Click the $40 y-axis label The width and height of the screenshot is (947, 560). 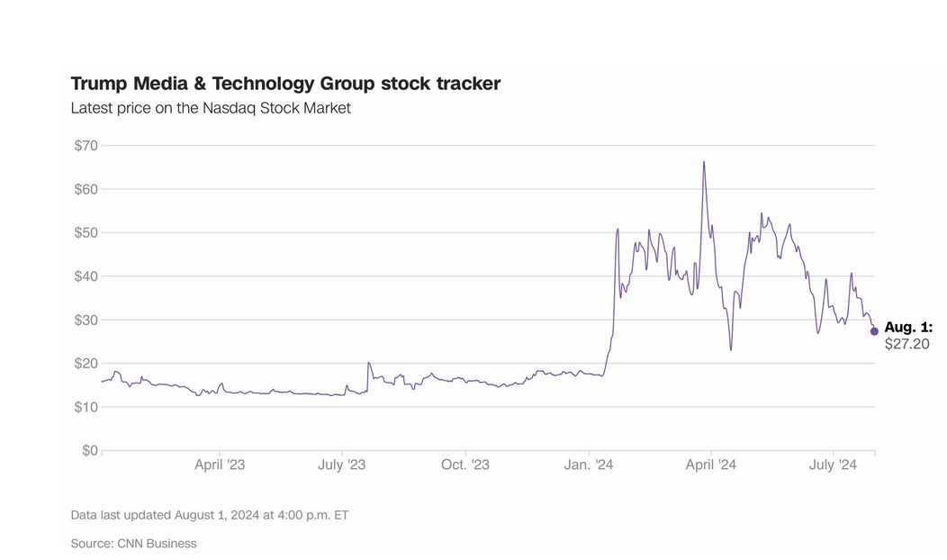click(x=86, y=276)
